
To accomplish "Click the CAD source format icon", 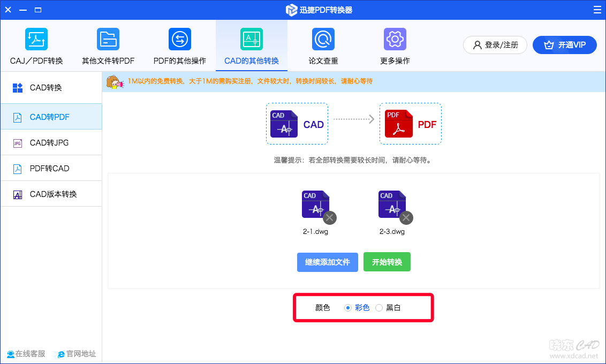I will tap(284, 124).
